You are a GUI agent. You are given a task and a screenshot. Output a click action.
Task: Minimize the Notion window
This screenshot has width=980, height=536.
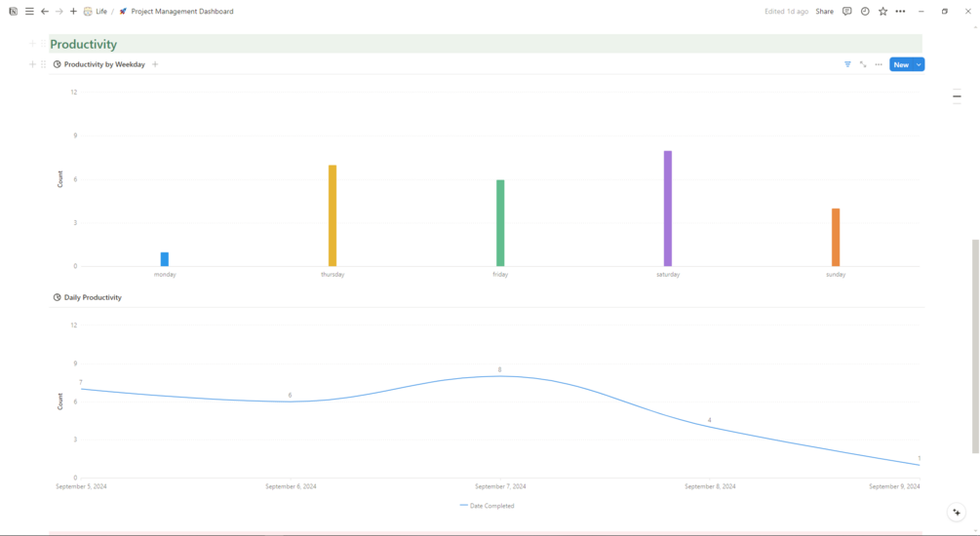[x=921, y=12]
